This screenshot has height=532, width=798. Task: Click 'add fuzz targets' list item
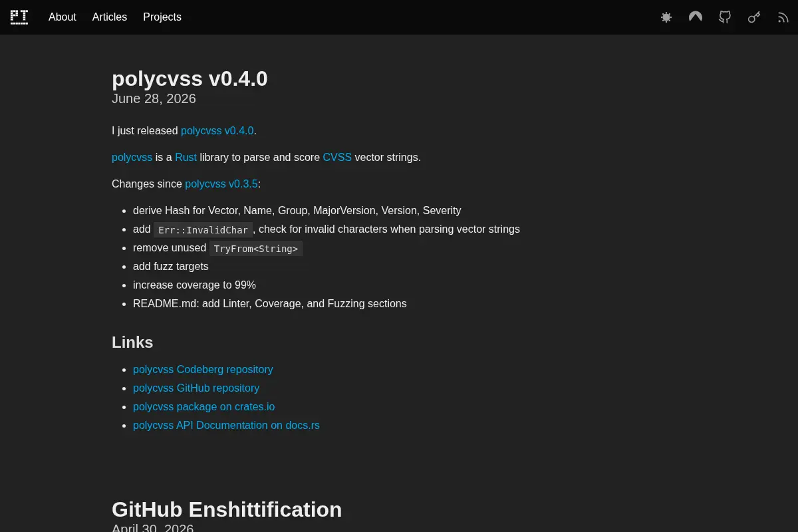point(171,267)
